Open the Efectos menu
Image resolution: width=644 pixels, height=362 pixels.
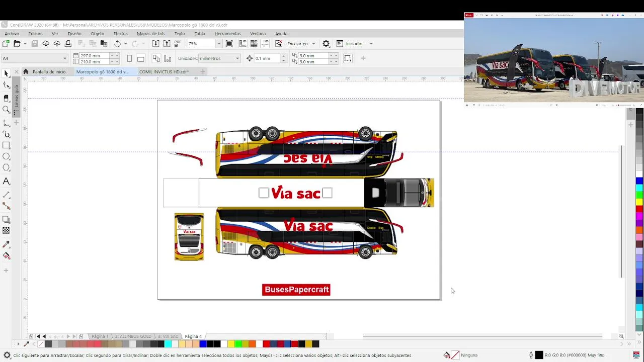click(x=120, y=34)
